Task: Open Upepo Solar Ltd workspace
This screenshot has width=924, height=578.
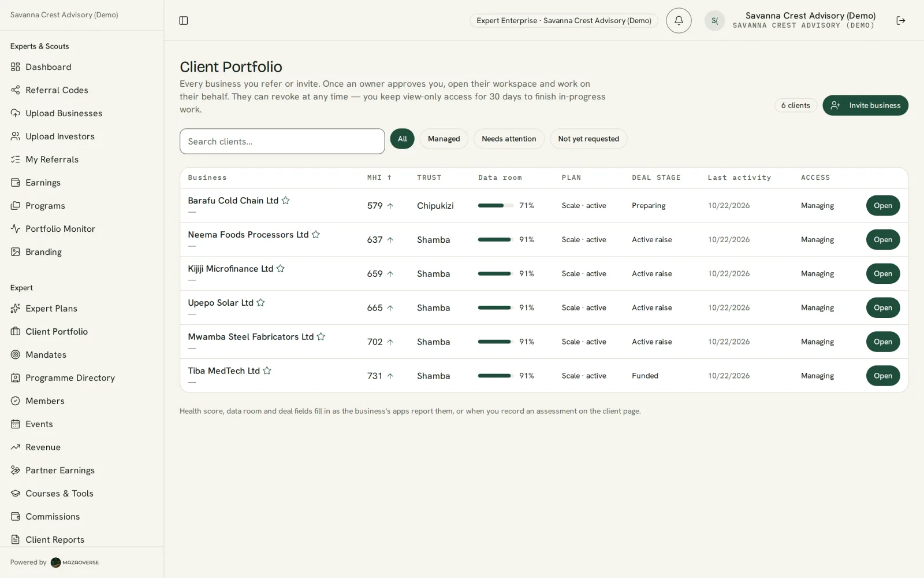Action: (x=883, y=308)
